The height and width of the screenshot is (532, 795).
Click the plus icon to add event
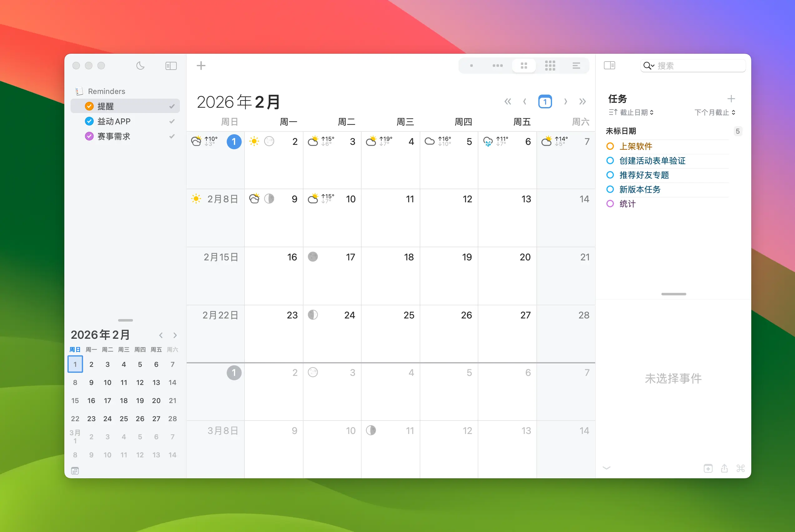pyautogui.click(x=201, y=66)
